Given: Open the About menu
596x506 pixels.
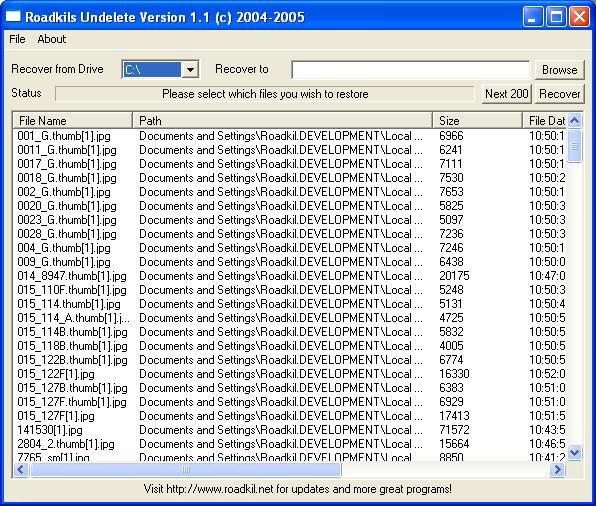Looking at the screenshot, I should (51, 39).
